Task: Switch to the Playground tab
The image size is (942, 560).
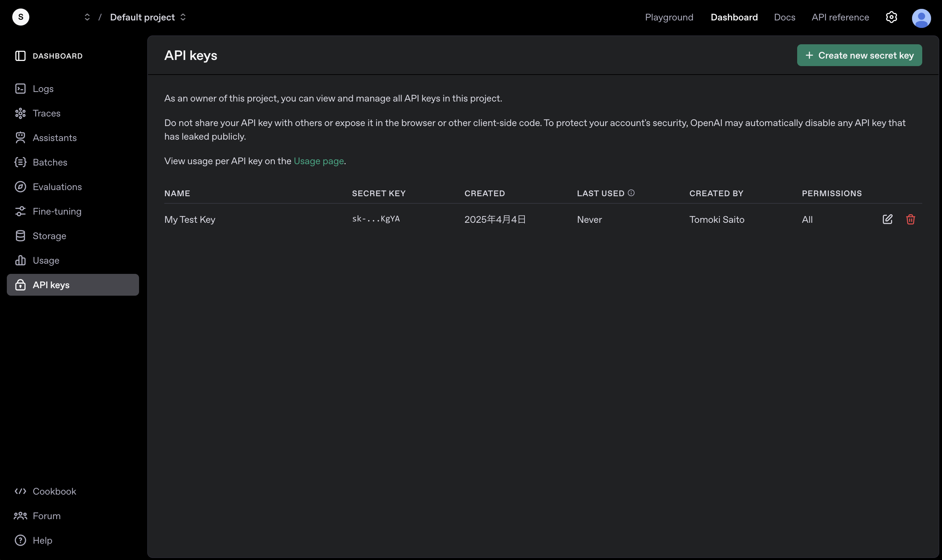Action: click(x=669, y=17)
